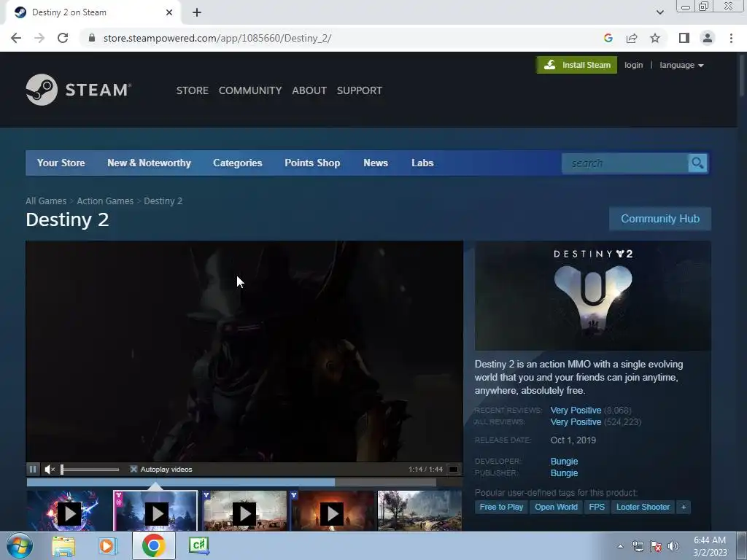Screen dimensions: 747x560
Task: Click All Games breadcrumb link
Action: 46,201
